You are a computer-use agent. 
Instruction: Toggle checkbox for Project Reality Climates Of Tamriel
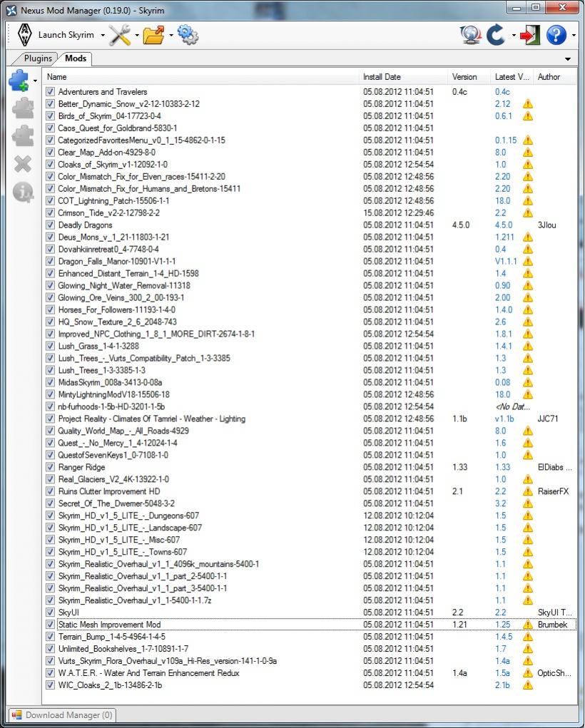pos(50,419)
